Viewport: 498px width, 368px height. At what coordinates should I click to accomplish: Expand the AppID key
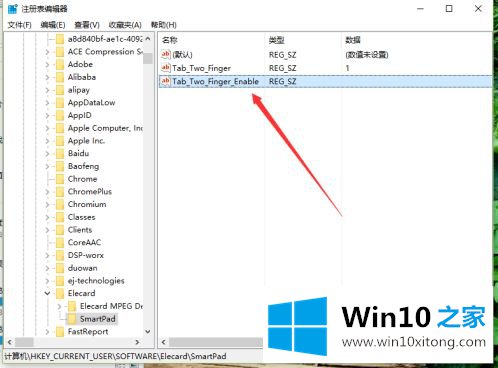tap(47, 116)
